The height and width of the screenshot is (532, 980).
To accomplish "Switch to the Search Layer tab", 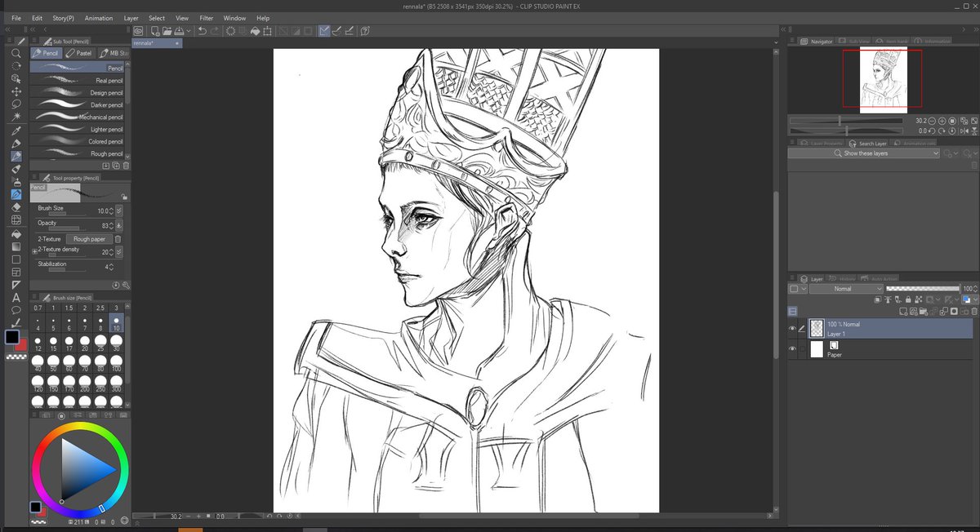I will tap(868, 143).
